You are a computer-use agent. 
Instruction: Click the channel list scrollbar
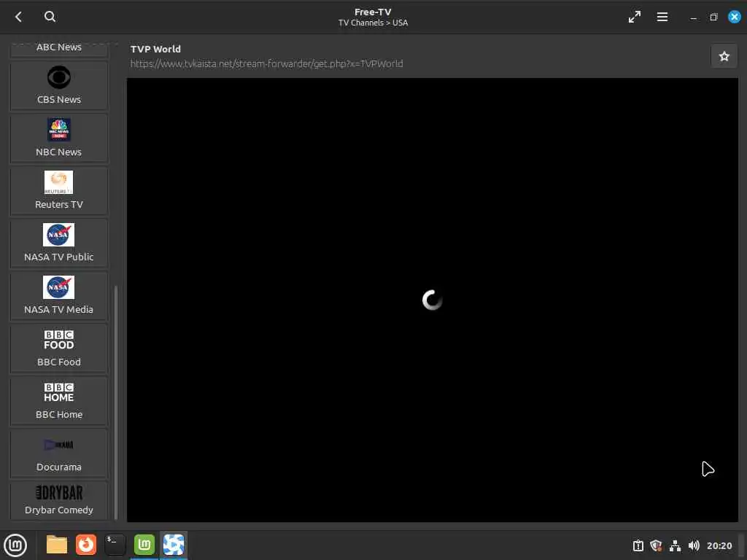(116, 402)
